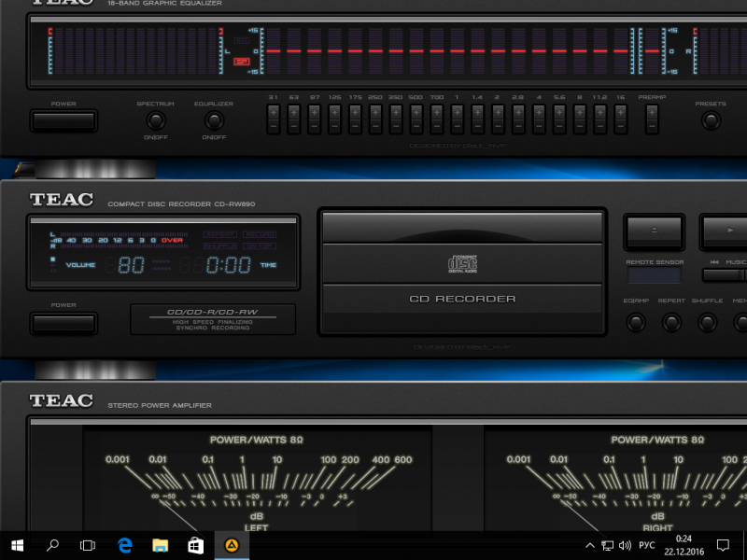Open the network tray icon
Screen dimensions: 747x560
(x=608, y=546)
